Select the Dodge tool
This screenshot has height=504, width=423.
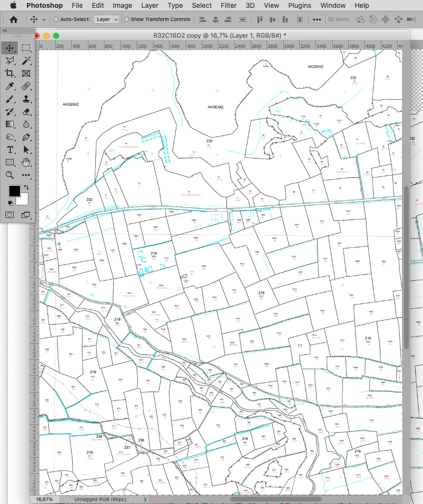(x=10, y=137)
